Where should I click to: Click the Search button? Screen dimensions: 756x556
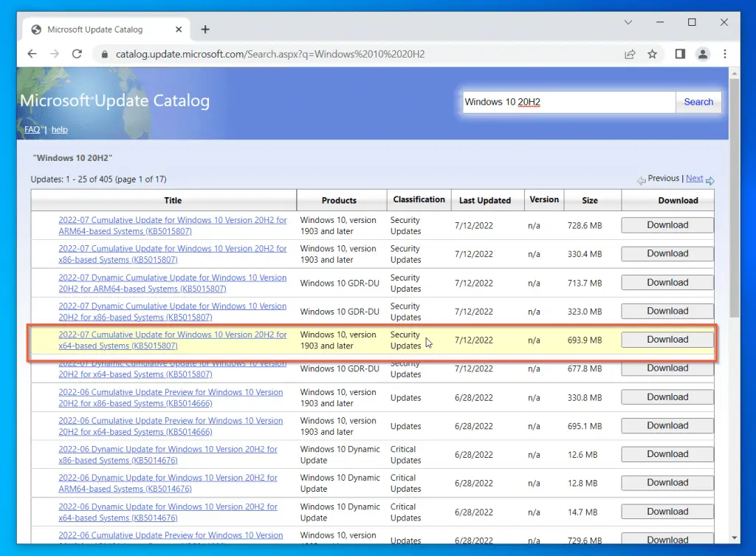(x=698, y=102)
